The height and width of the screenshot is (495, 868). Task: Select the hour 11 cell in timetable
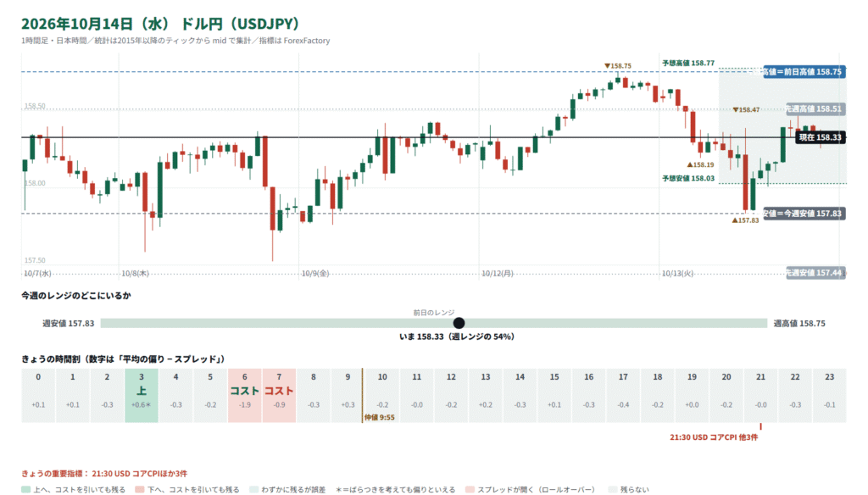pyautogui.click(x=417, y=395)
